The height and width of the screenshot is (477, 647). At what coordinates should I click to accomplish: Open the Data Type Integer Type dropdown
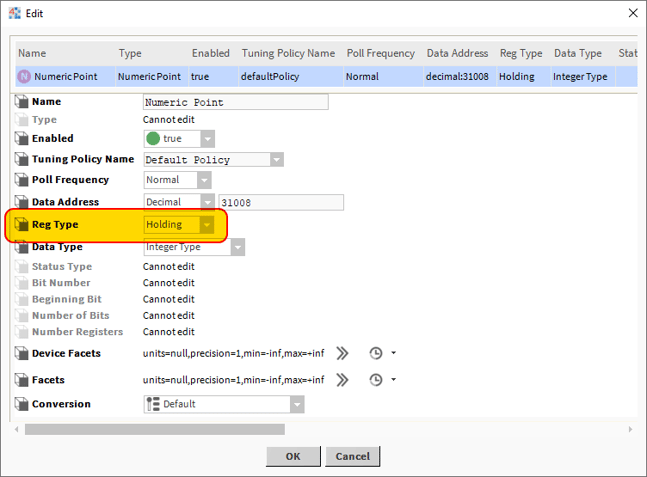pos(238,248)
